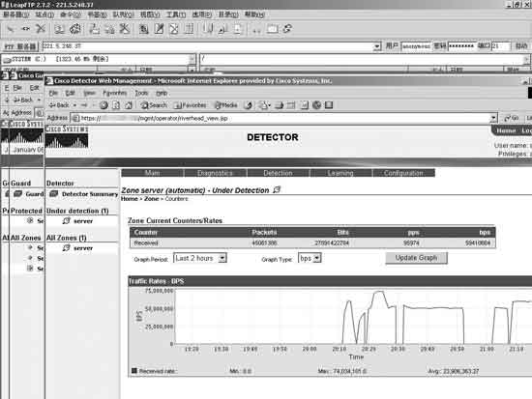532x399 pixels.
Task: Open the View menu in Detector browser
Action: 89,93
